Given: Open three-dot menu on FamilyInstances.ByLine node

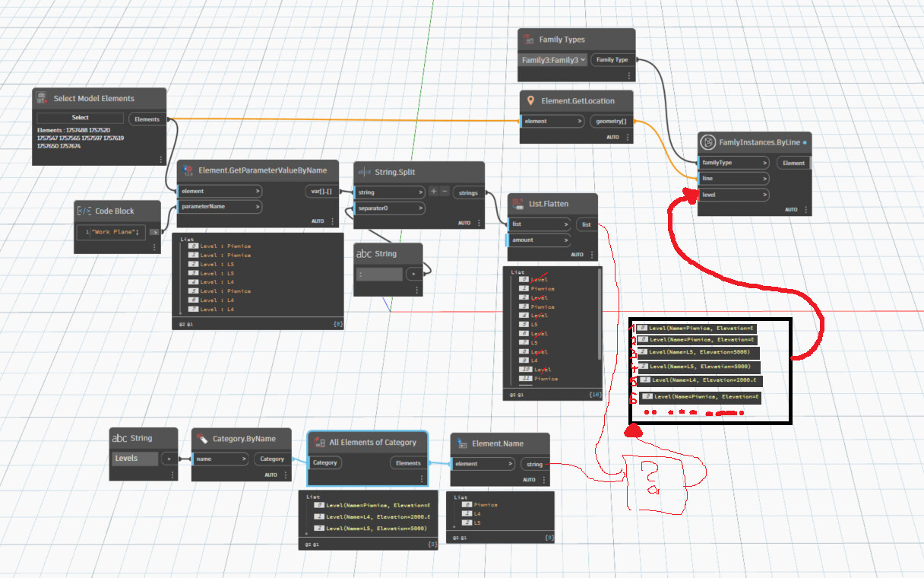Looking at the screenshot, I should click(x=806, y=209).
